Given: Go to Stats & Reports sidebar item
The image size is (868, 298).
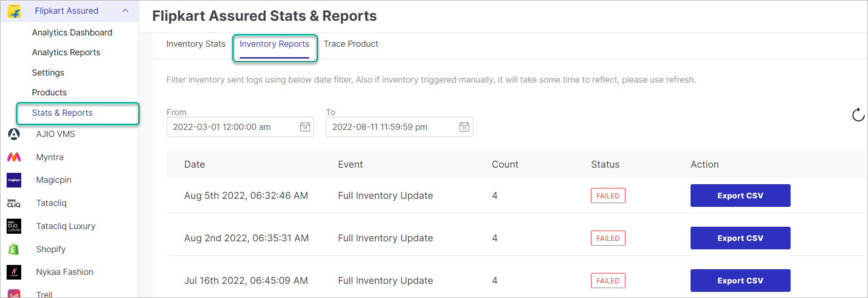Looking at the screenshot, I should click(x=62, y=113).
